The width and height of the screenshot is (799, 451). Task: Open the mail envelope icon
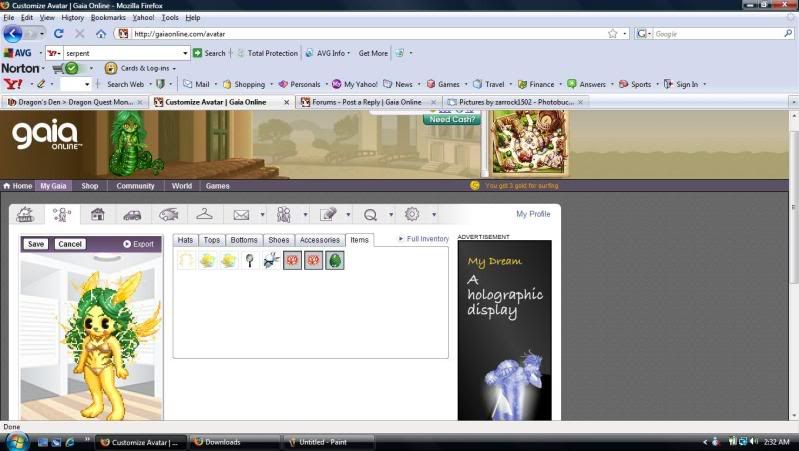click(x=241, y=215)
